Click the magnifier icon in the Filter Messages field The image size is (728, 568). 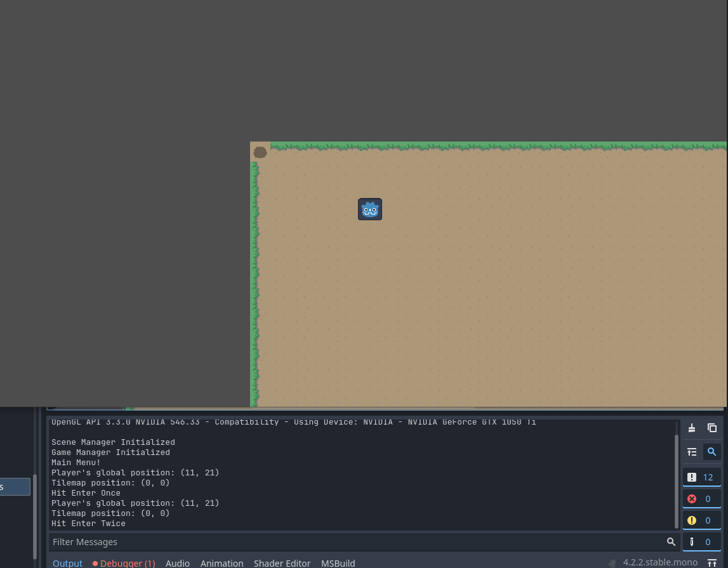[x=671, y=541]
